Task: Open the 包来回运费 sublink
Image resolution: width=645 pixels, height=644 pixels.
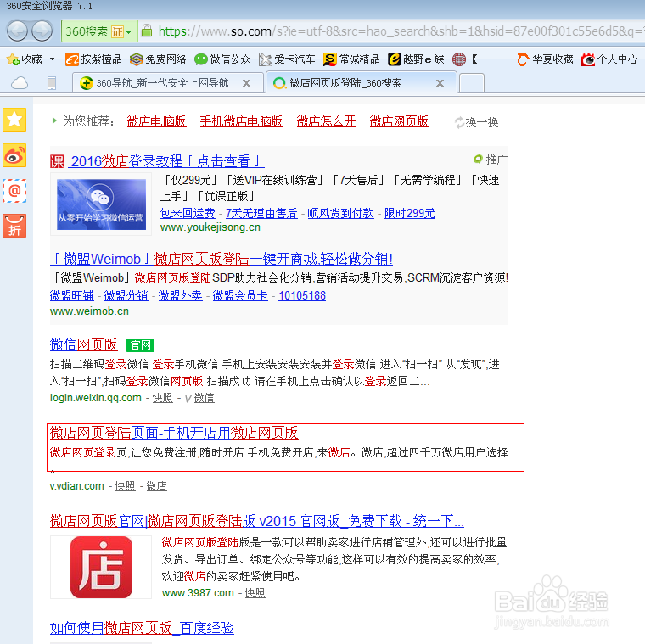Action: pyautogui.click(x=188, y=213)
